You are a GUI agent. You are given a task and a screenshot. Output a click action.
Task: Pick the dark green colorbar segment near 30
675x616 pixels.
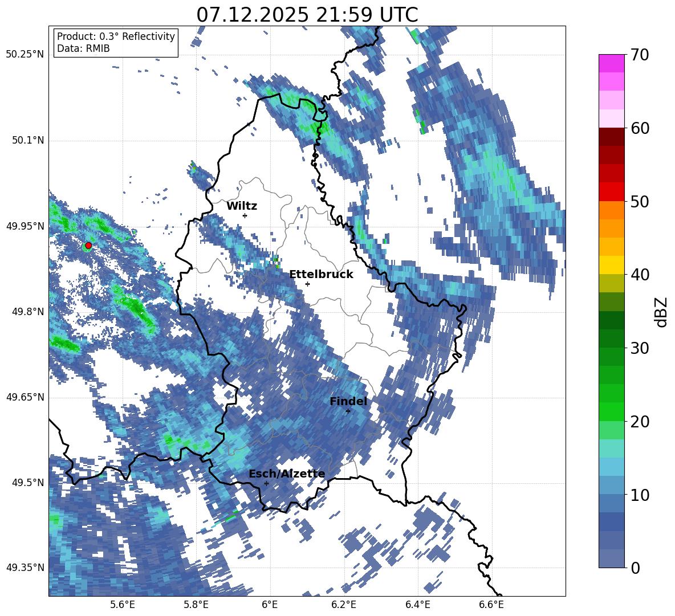click(611, 338)
